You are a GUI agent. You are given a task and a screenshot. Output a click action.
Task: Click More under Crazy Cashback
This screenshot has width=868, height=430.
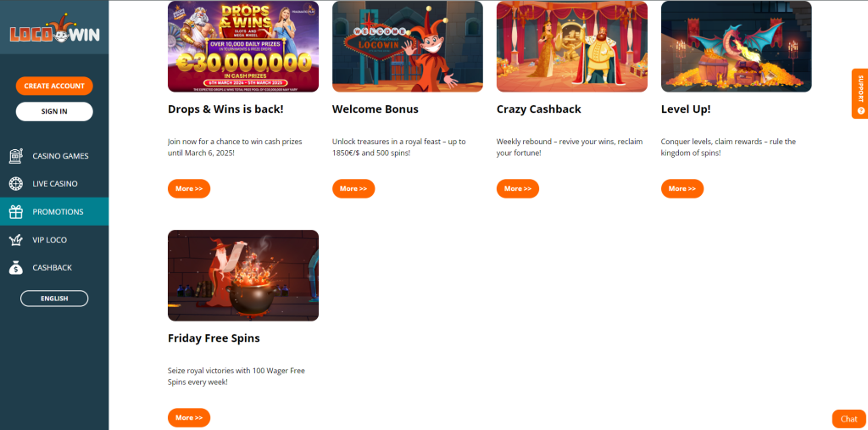(x=518, y=188)
